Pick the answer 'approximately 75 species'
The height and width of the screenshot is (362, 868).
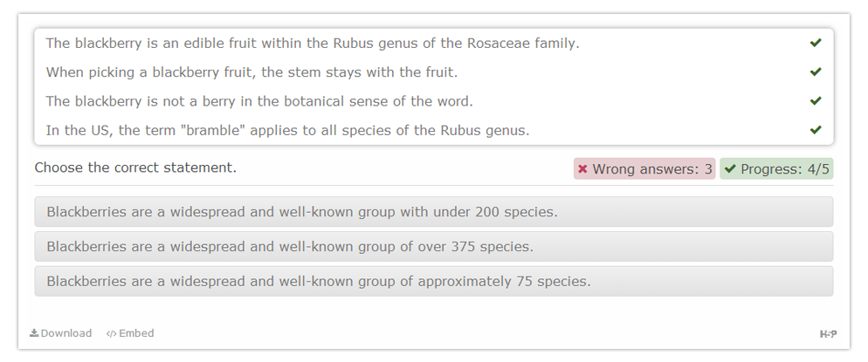click(433, 281)
